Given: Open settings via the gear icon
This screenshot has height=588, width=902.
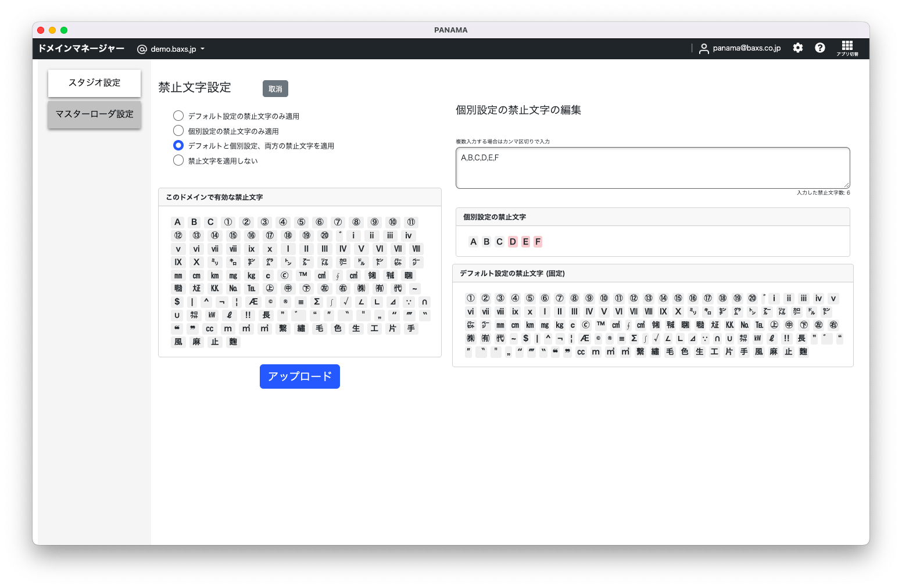Looking at the screenshot, I should (798, 48).
